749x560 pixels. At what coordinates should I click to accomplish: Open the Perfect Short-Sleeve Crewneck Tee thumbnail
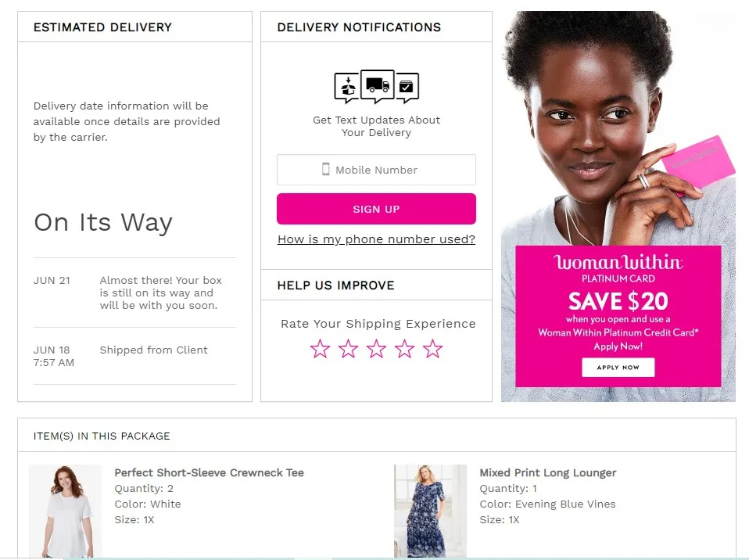(66, 511)
